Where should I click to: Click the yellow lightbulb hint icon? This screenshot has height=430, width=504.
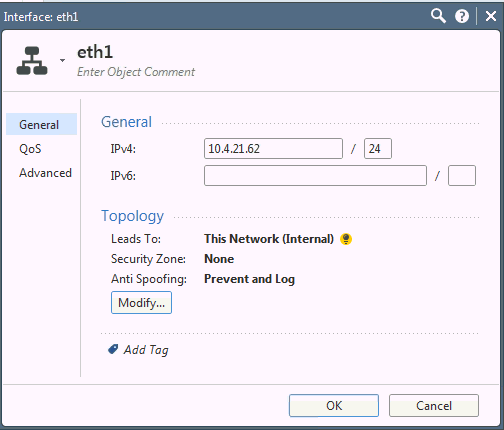[346, 239]
